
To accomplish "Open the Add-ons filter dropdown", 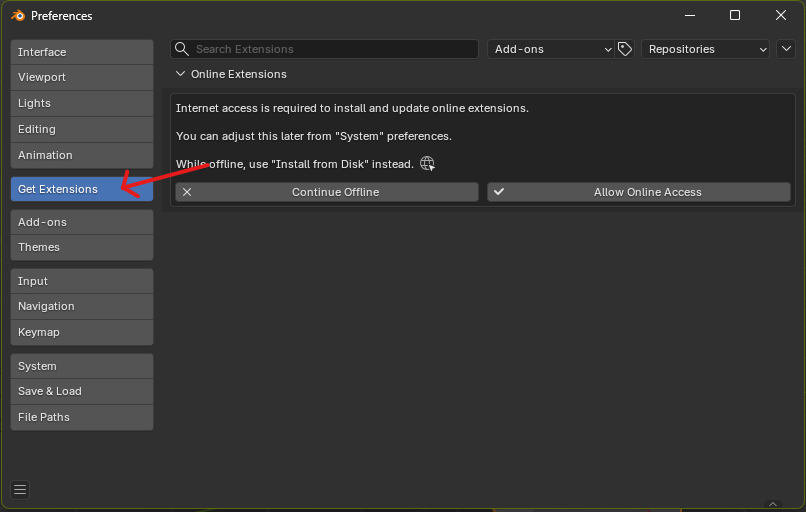I will (551, 49).
